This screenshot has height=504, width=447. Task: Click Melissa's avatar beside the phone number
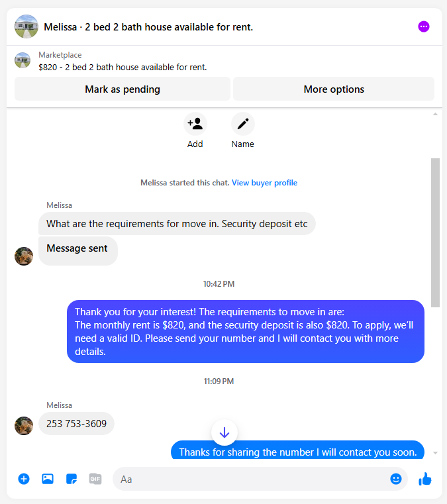[24, 426]
